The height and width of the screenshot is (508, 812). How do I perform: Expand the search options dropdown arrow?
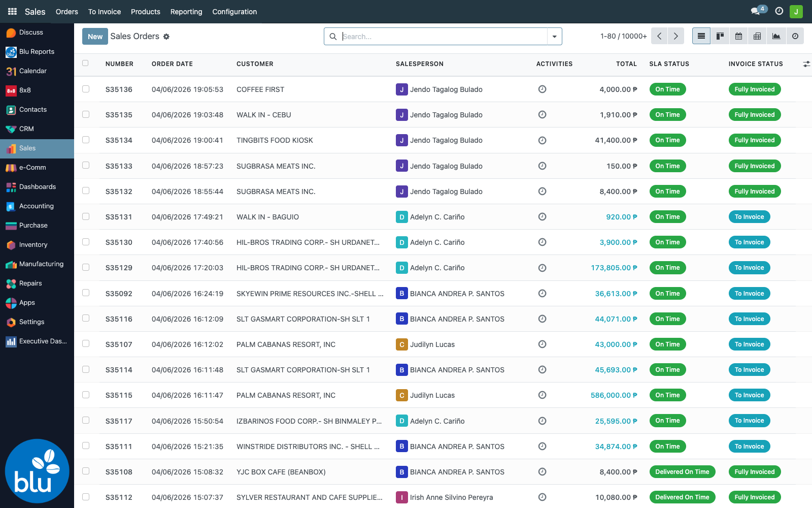(x=554, y=37)
